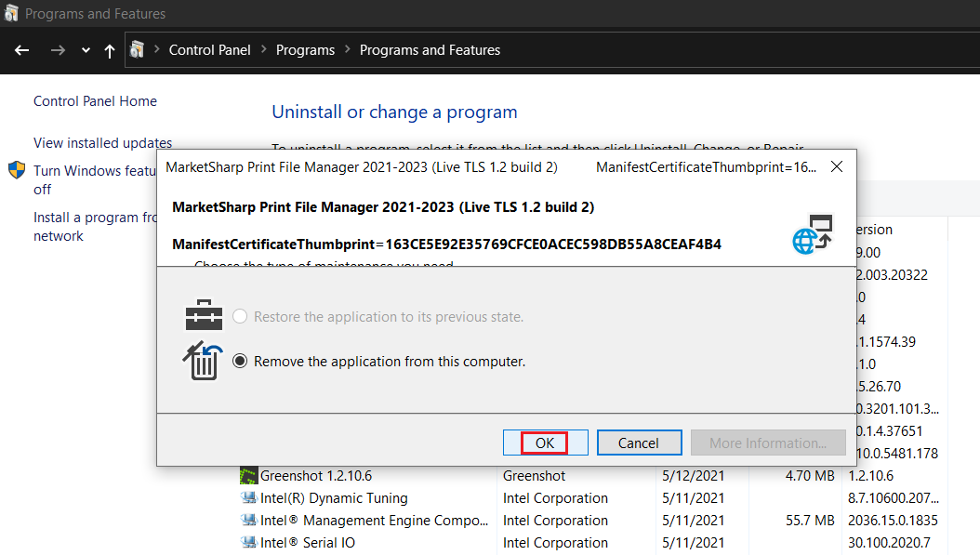Open Install a program from network link

pos(95,226)
